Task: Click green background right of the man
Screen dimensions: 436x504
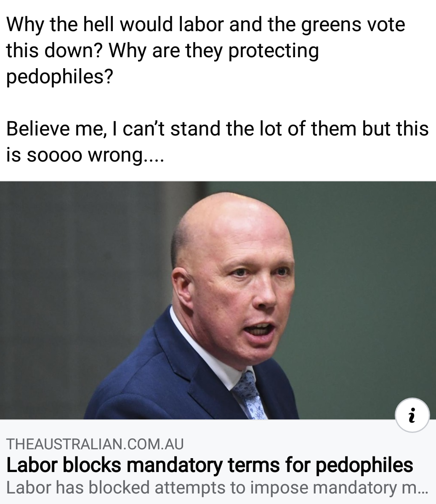Action: [360, 289]
